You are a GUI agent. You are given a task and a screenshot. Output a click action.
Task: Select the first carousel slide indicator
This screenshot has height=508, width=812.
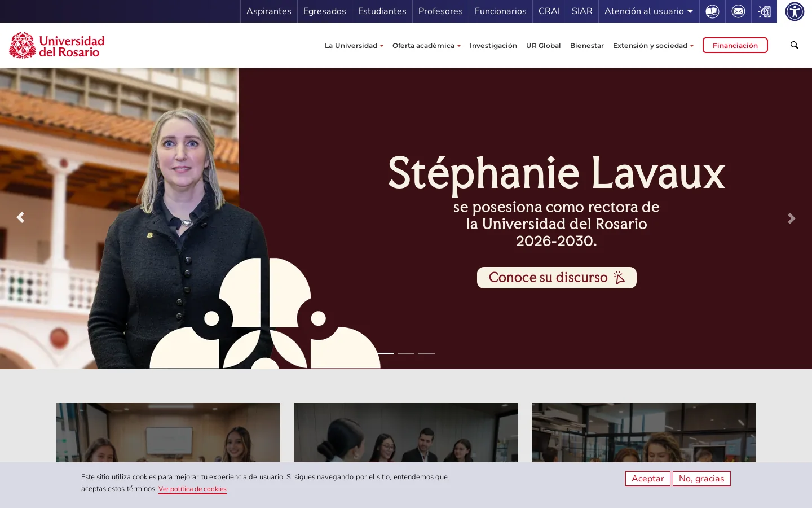point(386,353)
